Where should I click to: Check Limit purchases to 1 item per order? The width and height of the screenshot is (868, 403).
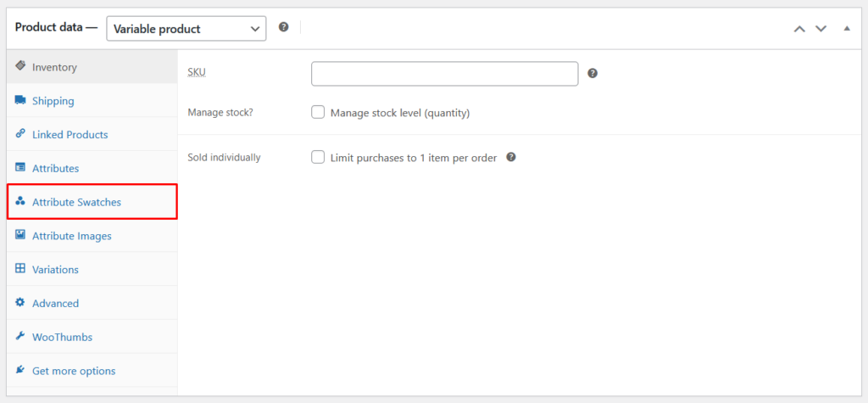click(318, 157)
